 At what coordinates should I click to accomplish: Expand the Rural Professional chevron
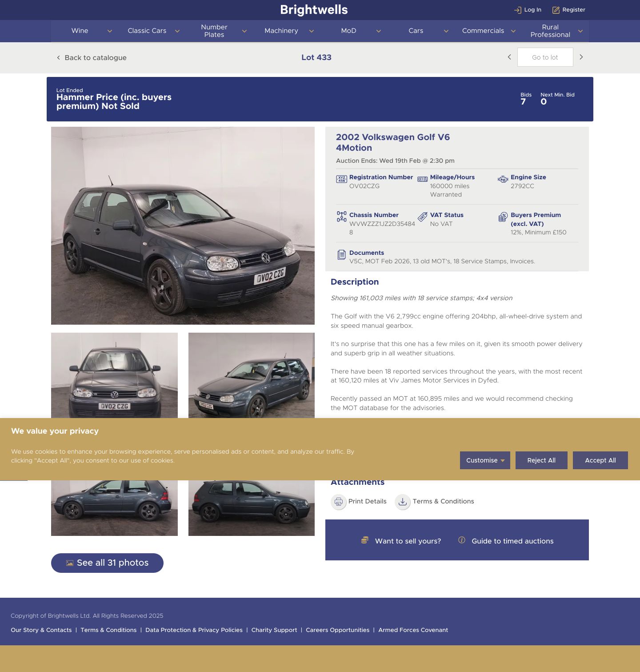point(580,31)
